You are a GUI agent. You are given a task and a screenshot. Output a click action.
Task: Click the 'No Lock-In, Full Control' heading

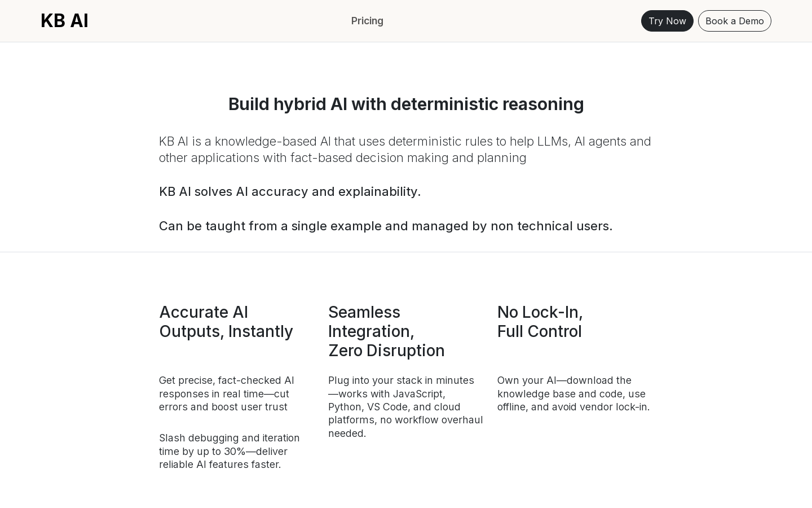(540, 322)
